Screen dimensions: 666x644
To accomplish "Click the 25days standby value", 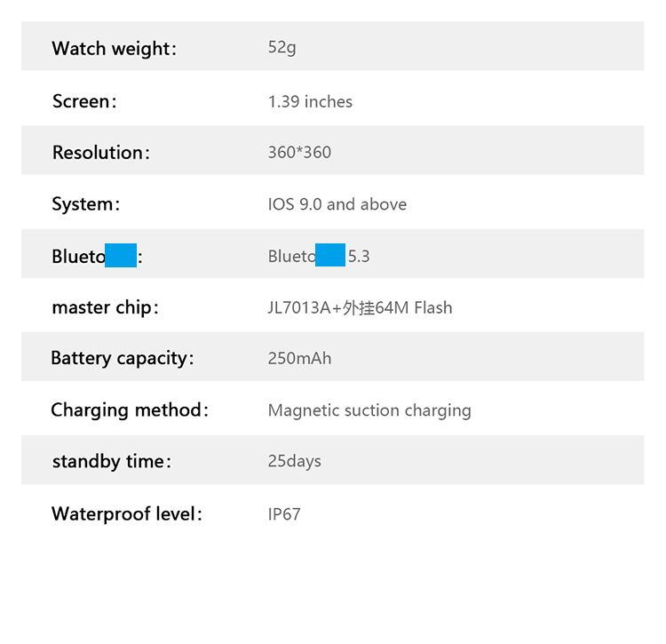I will point(294,461).
